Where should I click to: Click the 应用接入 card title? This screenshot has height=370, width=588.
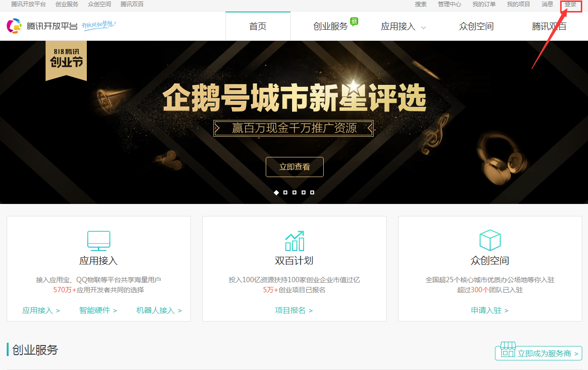[98, 261]
